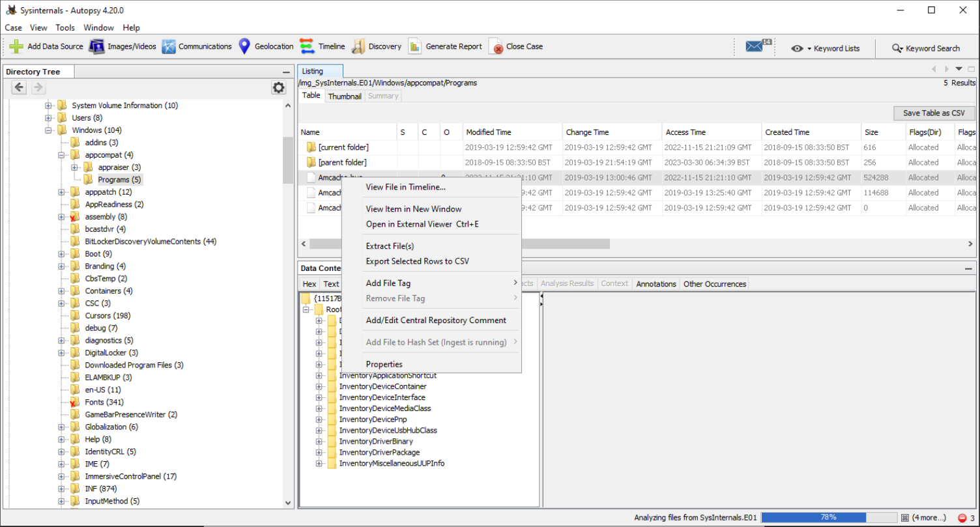Click the Generate Report icon
This screenshot has height=527, width=980.
tap(415, 46)
